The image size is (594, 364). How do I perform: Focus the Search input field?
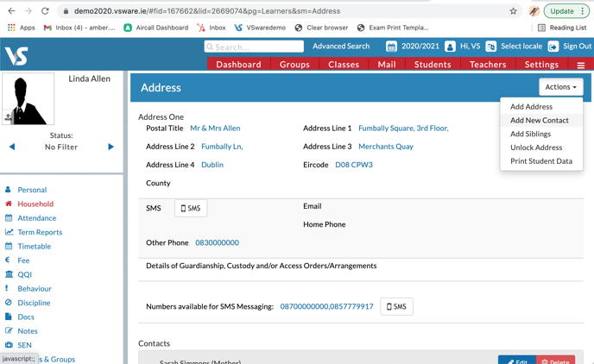(x=254, y=47)
